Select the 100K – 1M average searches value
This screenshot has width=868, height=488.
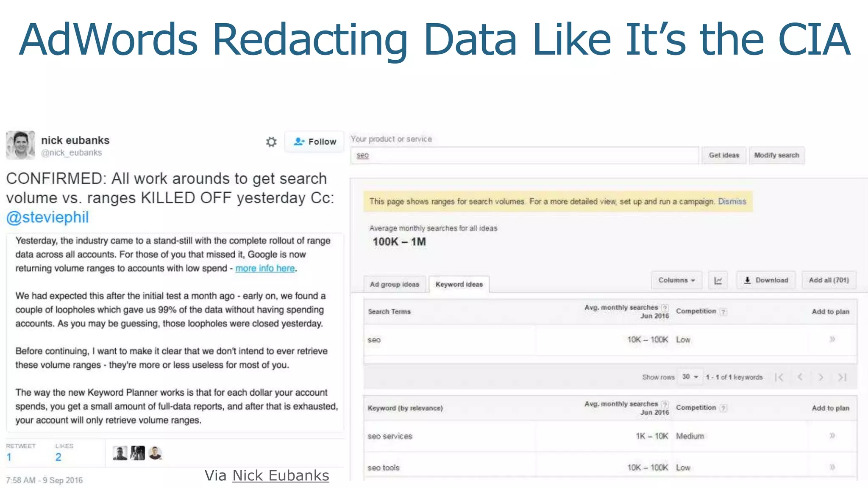point(399,242)
